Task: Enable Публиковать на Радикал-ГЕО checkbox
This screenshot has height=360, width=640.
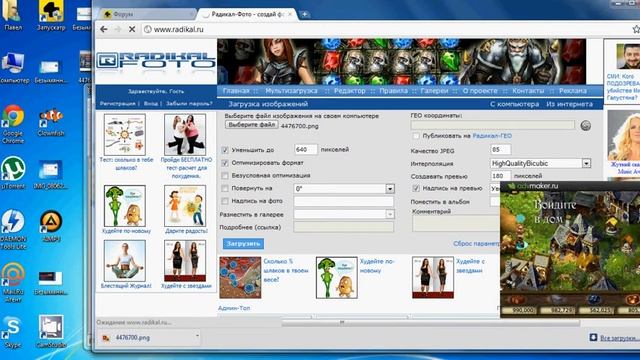Action: [416, 136]
